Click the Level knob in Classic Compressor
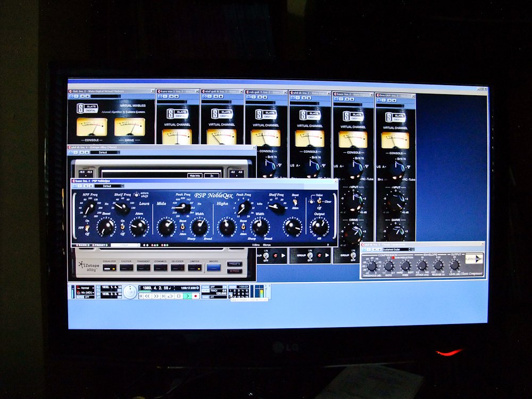The height and width of the screenshot is (399, 532). [455, 264]
